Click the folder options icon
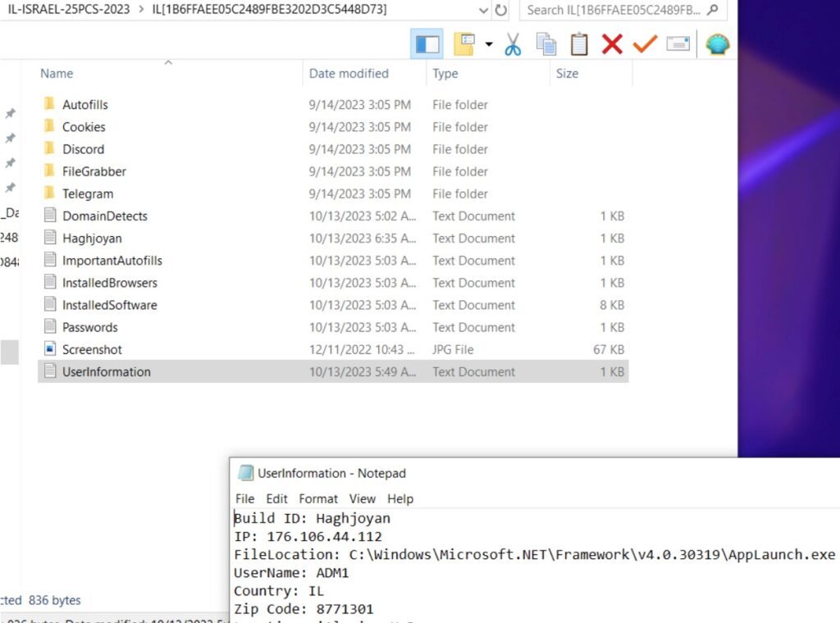The height and width of the screenshot is (623, 840). pos(464,44)
